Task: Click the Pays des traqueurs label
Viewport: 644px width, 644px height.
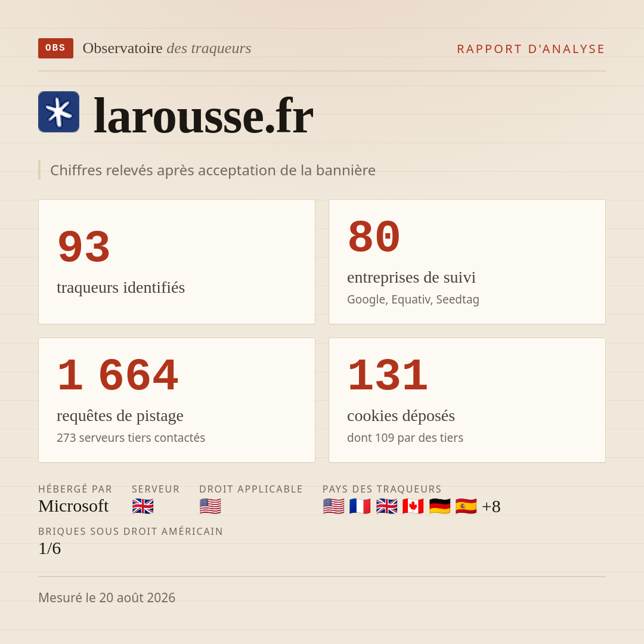Action: pyautogui.click(x=382, y=489)
